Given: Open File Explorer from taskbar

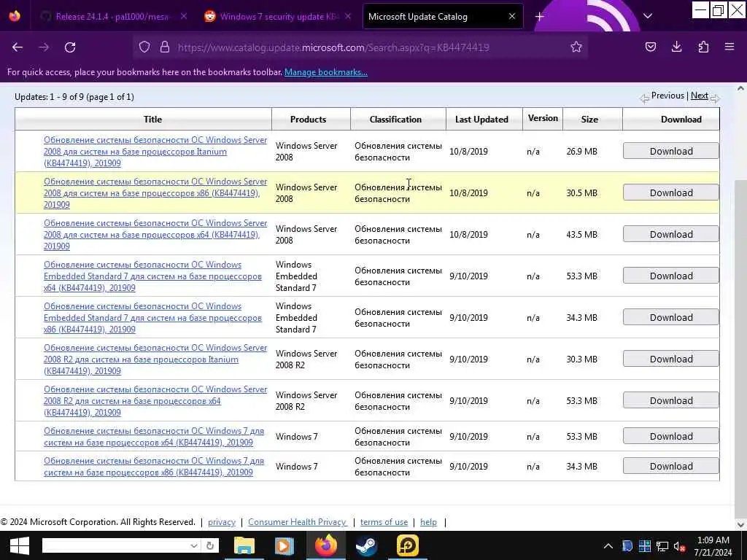Looking at the screenshot, I should [x=244, y=545].
